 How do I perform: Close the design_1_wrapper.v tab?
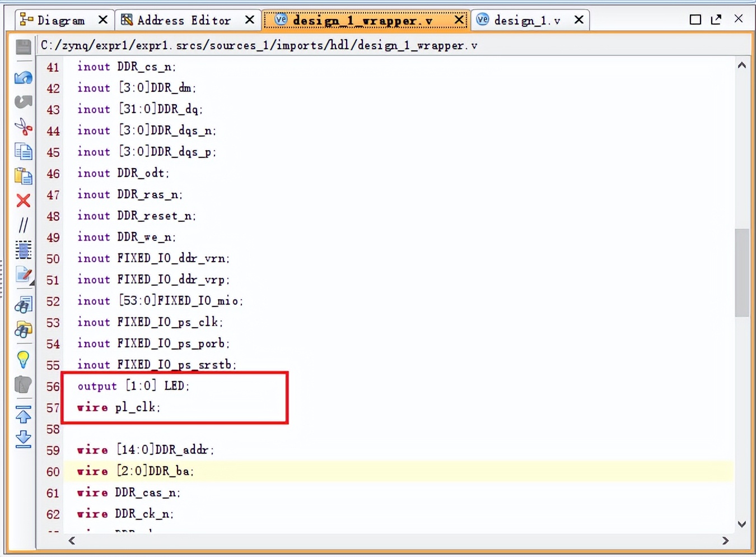click(459, 20)
